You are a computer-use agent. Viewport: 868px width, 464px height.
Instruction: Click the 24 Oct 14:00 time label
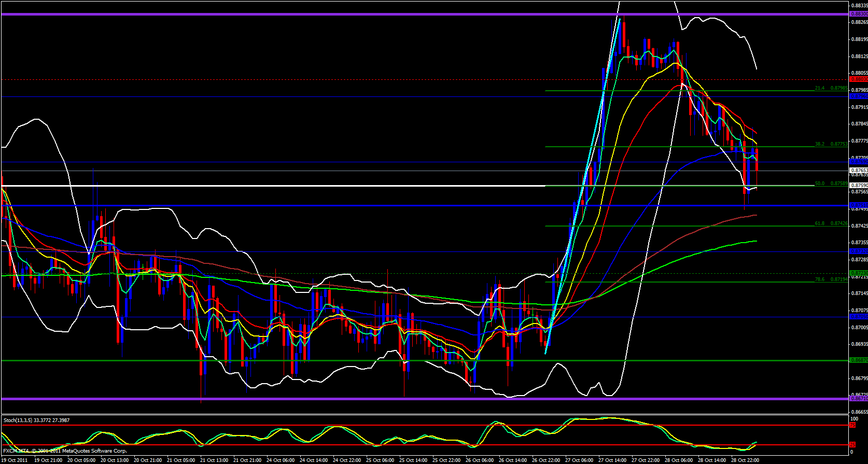tap(314, 460)
